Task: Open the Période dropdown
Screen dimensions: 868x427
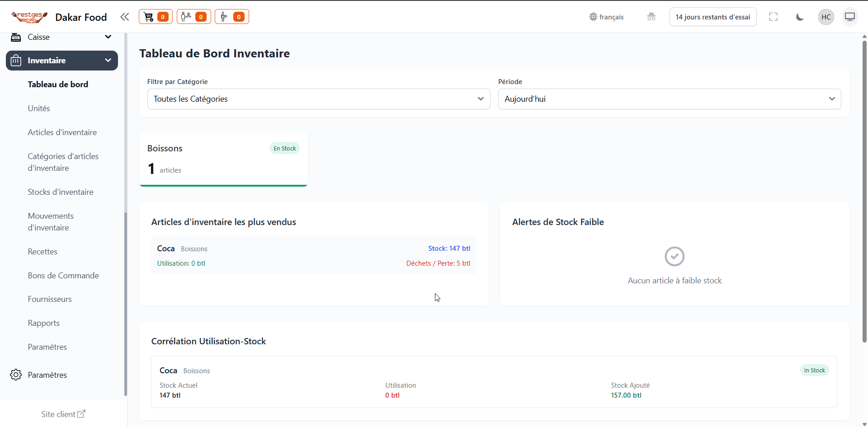Action: point(669,99)
